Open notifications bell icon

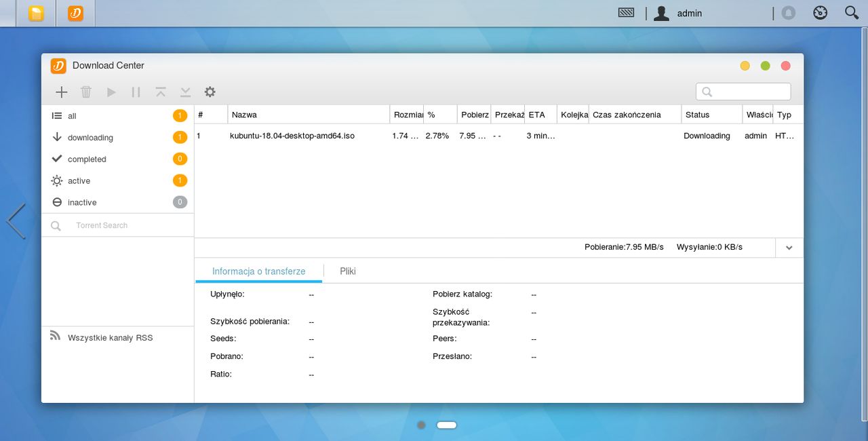pyautogui.click(x=788, y=13)
